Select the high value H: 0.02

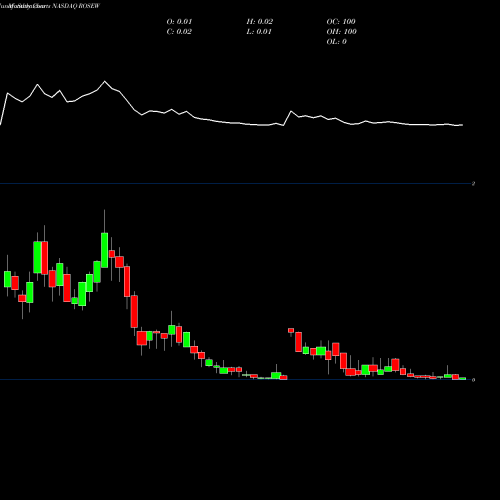pos(260,22)
